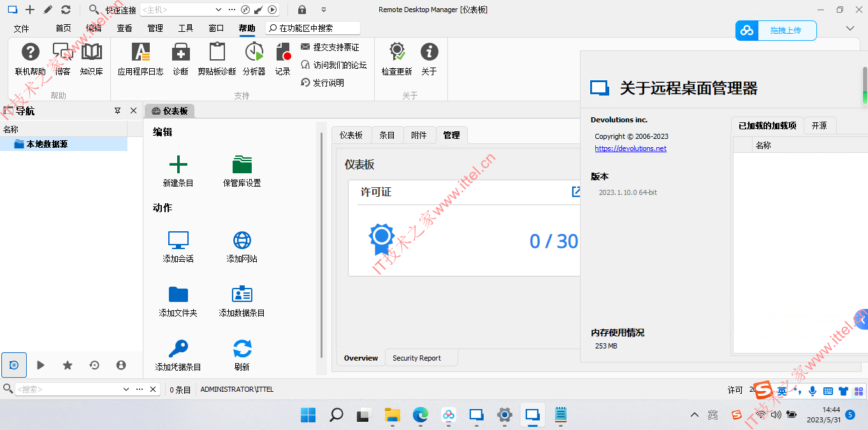Open the user profile icon in navigation pane
868x430 pixels.
click(121, 365)
